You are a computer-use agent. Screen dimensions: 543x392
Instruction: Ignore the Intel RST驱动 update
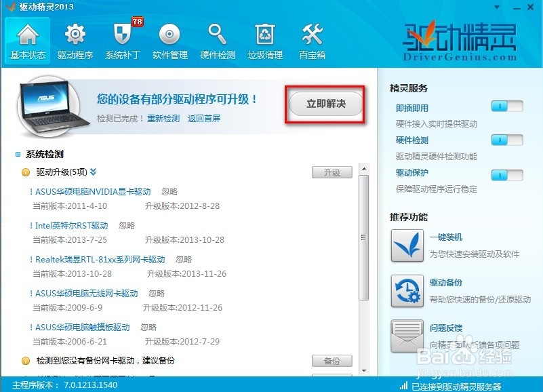coord(127,226)
